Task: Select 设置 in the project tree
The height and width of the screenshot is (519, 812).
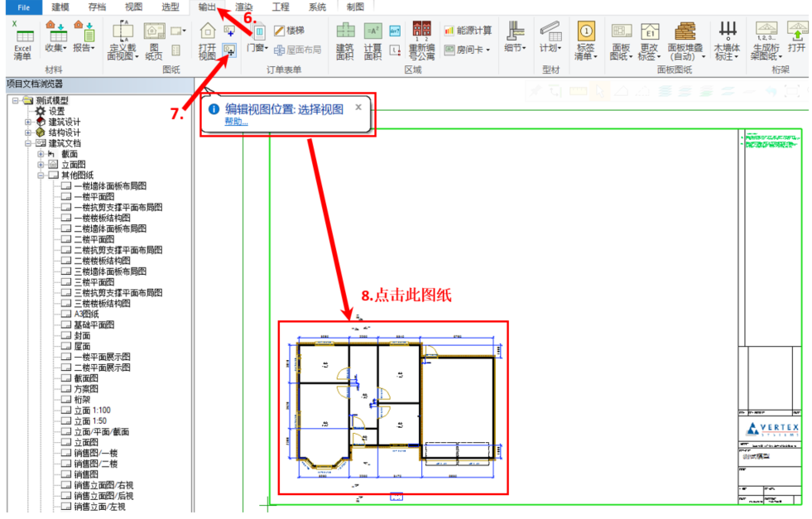Action: pos(56,112)
